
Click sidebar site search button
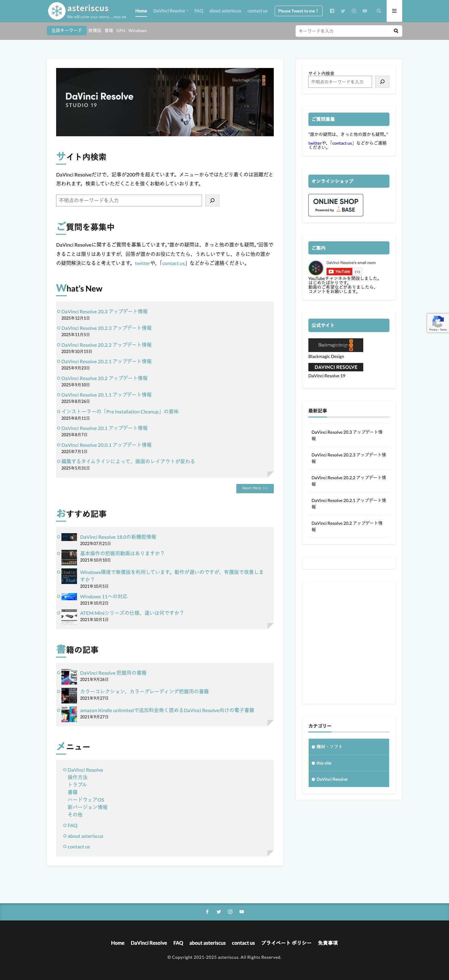382,82
